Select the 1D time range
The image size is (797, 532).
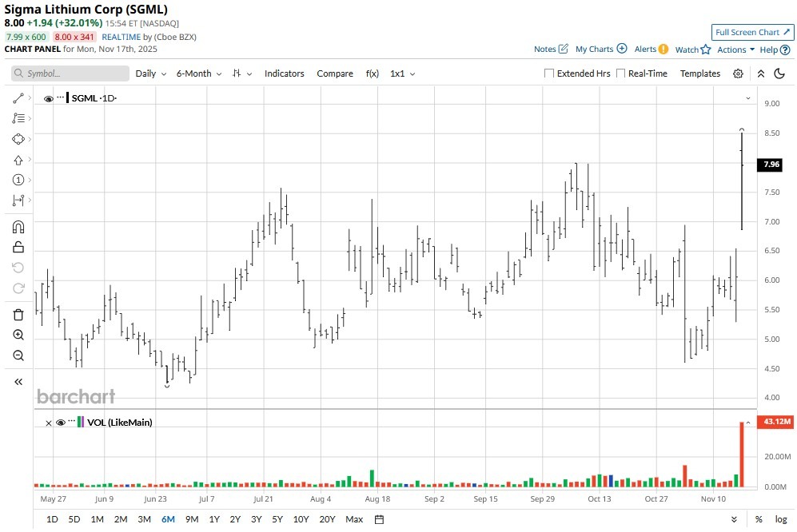52,519
